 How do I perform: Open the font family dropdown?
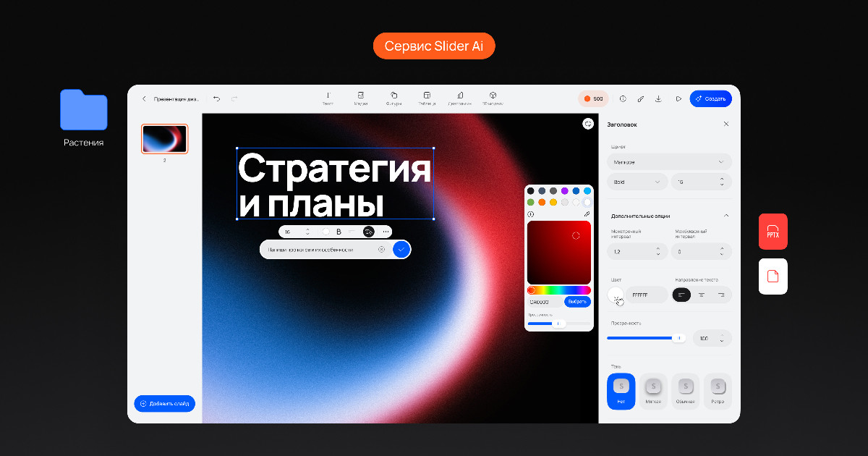[x=669, y=162]
